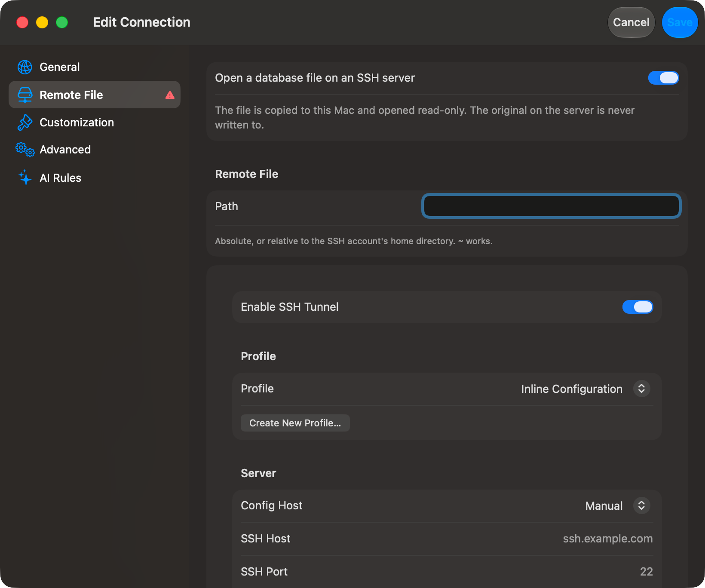This screenshot has height=588, width=705.
Task: Click the blue Save button
Action: [680, 22]
